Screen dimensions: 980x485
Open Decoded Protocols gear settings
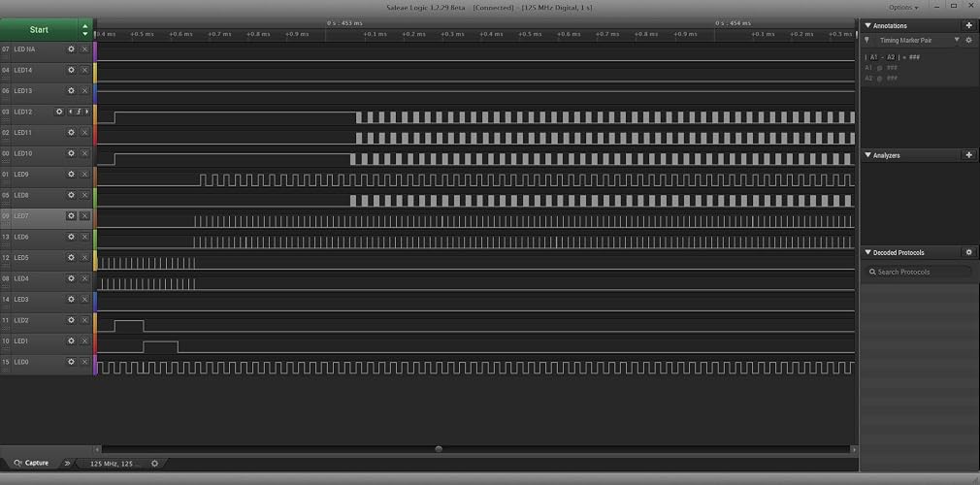click(968, 252)
